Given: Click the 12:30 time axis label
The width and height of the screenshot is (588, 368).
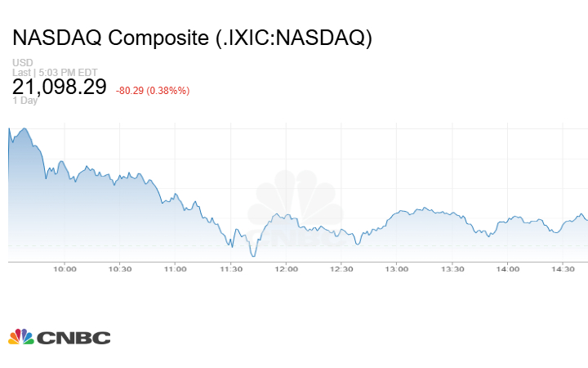Looking at the screenshot, I should [341, 269].
